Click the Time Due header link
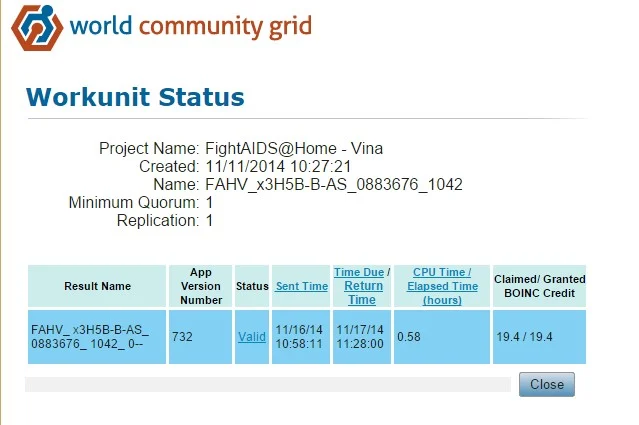The image size is (639, 425). [x=359, y=272]
